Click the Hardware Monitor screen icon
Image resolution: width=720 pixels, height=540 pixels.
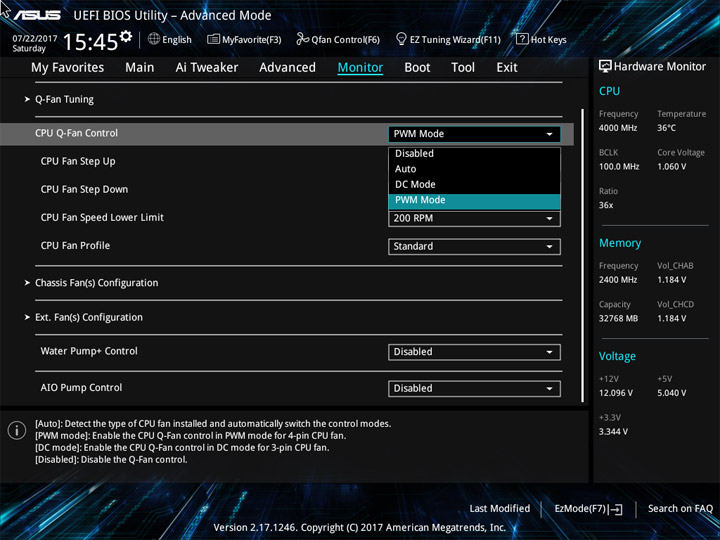coord(605,66)
